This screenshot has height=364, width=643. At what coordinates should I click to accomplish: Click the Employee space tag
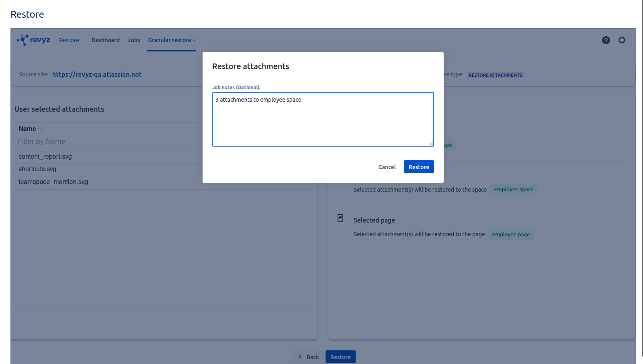point(513,190)
